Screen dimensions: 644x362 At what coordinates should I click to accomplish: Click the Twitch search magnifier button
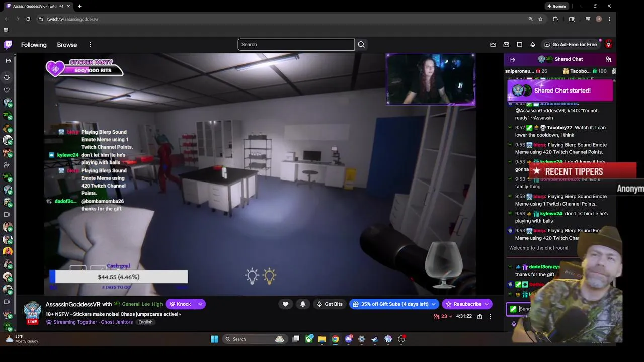click(x=361, y=44)
